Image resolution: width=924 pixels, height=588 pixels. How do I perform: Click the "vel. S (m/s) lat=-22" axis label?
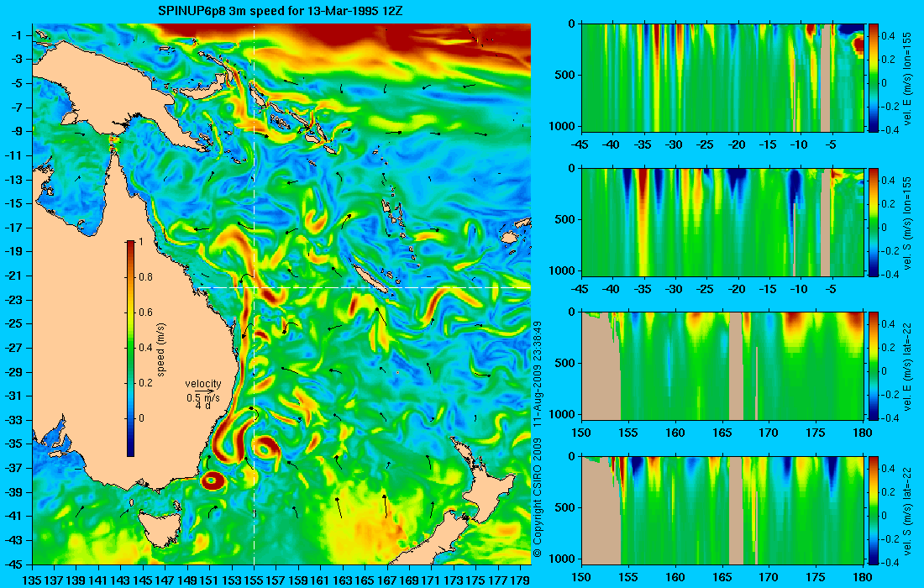pos(908,510)
